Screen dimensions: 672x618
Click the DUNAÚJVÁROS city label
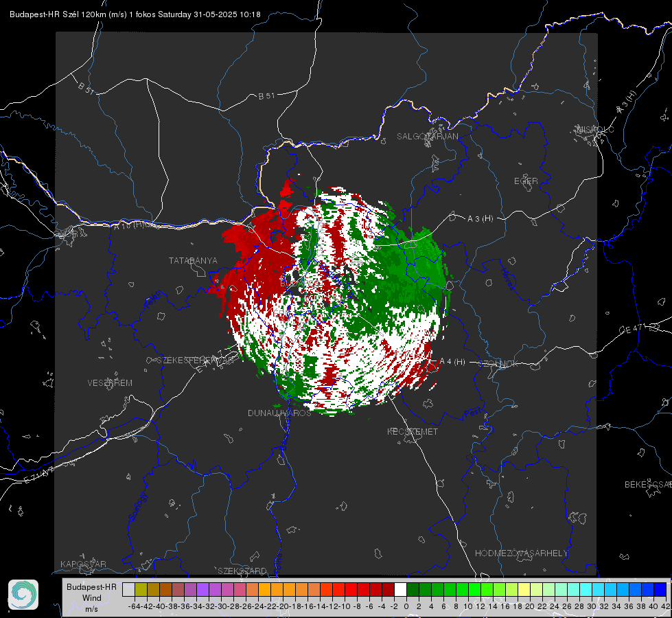(279, 413)
